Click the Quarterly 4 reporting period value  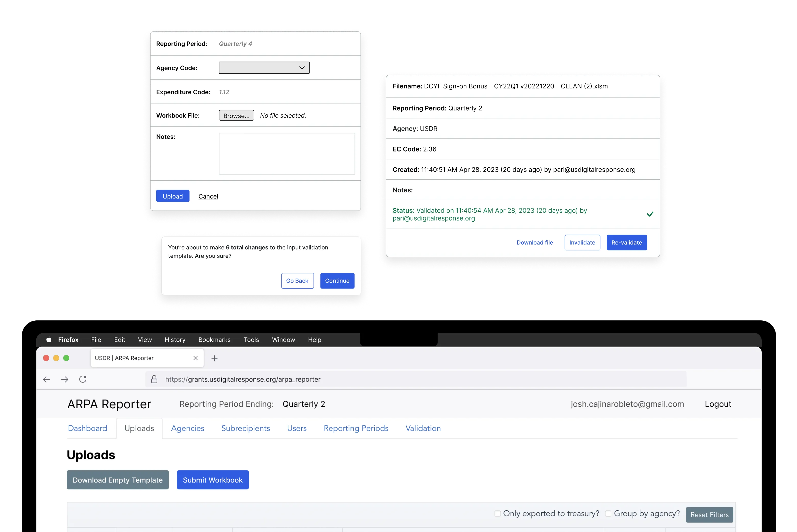pos(235,44)
